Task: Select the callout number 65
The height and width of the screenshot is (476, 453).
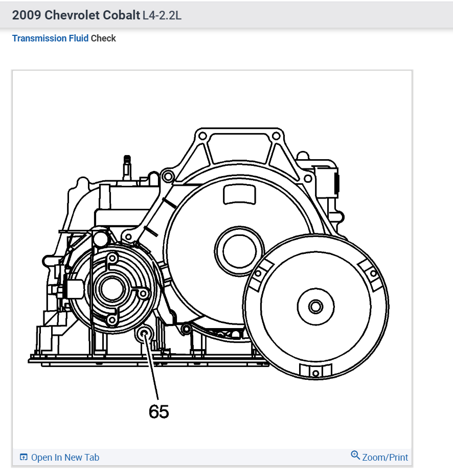Action: (160, 410)
